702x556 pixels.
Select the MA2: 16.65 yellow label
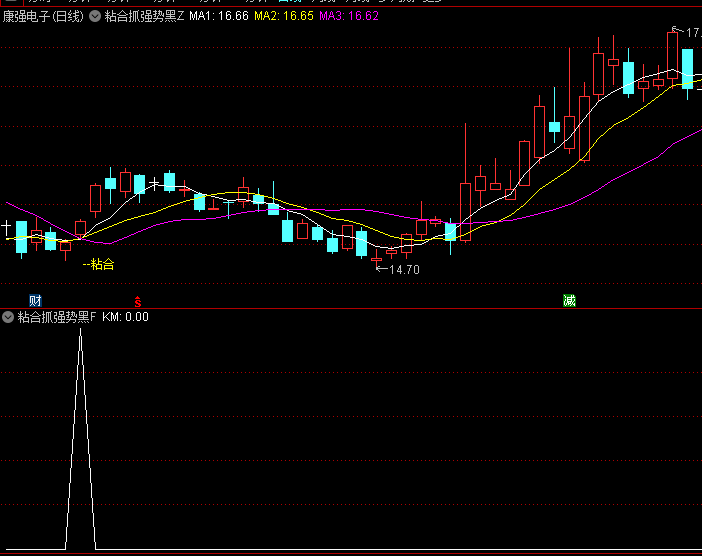tap(283, 16)
